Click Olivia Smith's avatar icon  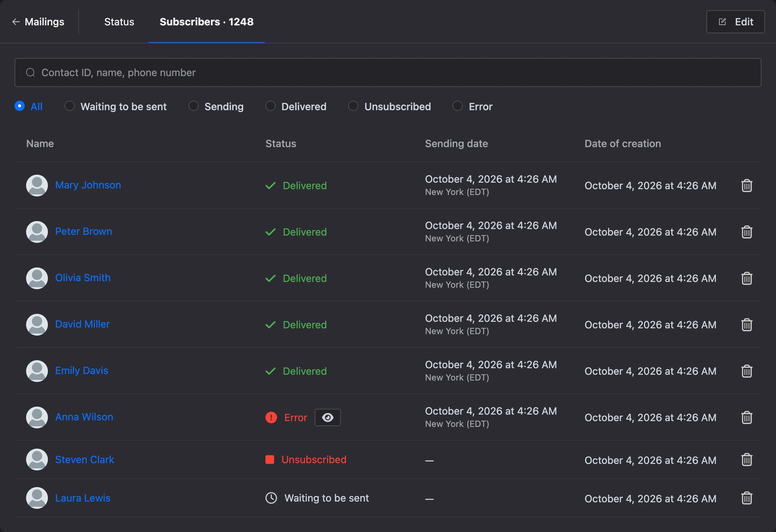tap(37, 278)
